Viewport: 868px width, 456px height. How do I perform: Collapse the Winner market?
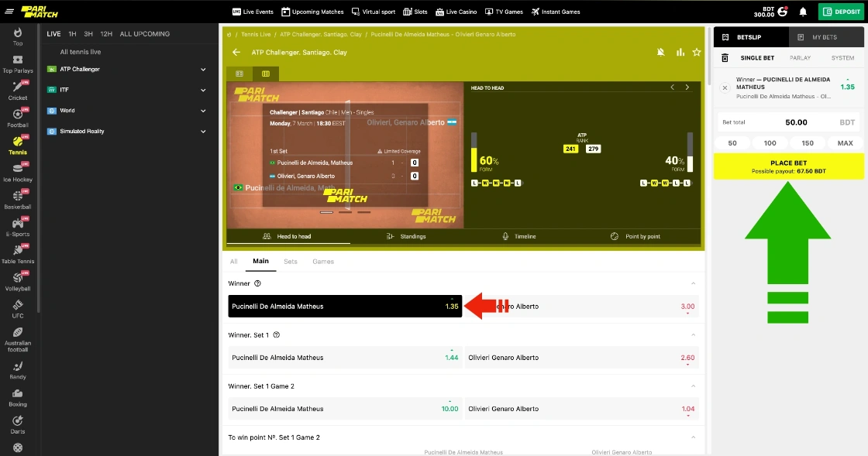point(693,283)
